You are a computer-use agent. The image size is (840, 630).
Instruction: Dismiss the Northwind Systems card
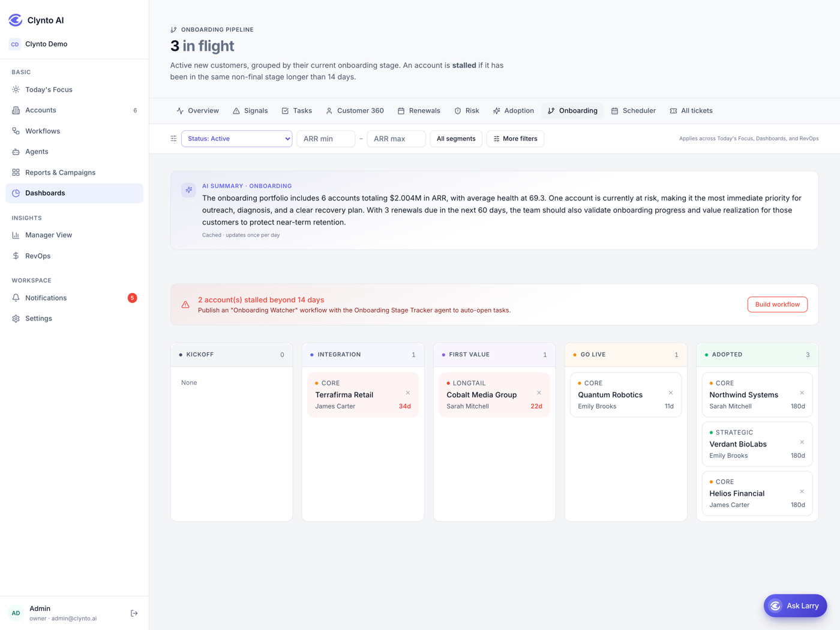click(802, 393)
